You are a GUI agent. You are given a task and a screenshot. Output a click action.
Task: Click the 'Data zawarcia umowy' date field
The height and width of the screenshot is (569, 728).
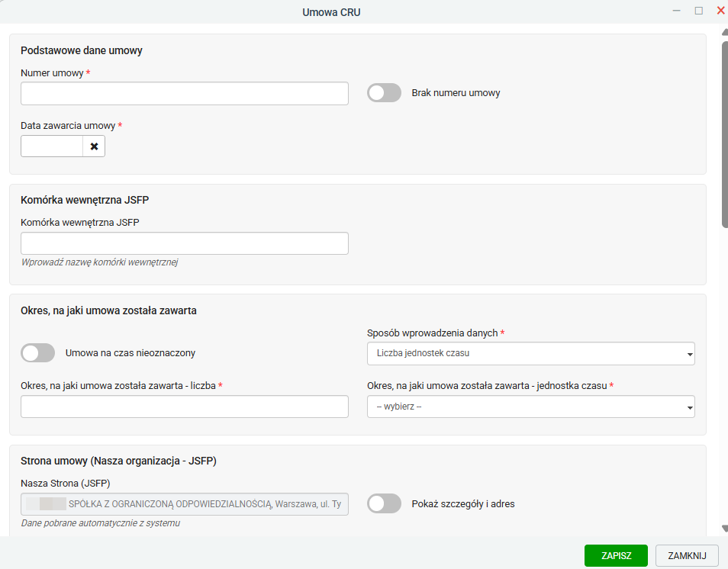[52, 146]
